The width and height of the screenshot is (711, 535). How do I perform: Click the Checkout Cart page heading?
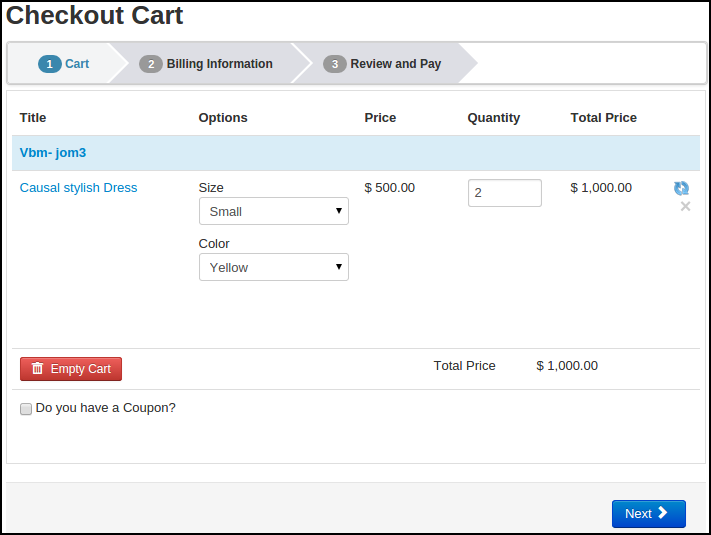tap(95, 16)
